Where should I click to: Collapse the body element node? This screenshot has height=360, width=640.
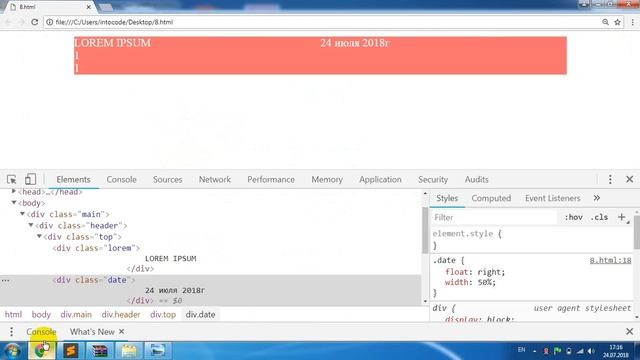[x=14, y=202]
